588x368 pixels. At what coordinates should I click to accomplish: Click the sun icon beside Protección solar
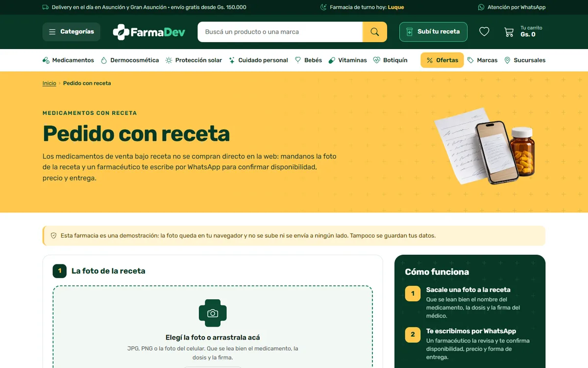coord(169,60)
